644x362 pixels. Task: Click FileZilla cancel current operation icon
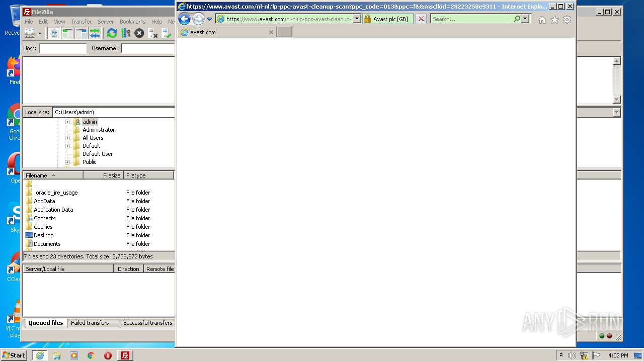[x=139, y=33]
